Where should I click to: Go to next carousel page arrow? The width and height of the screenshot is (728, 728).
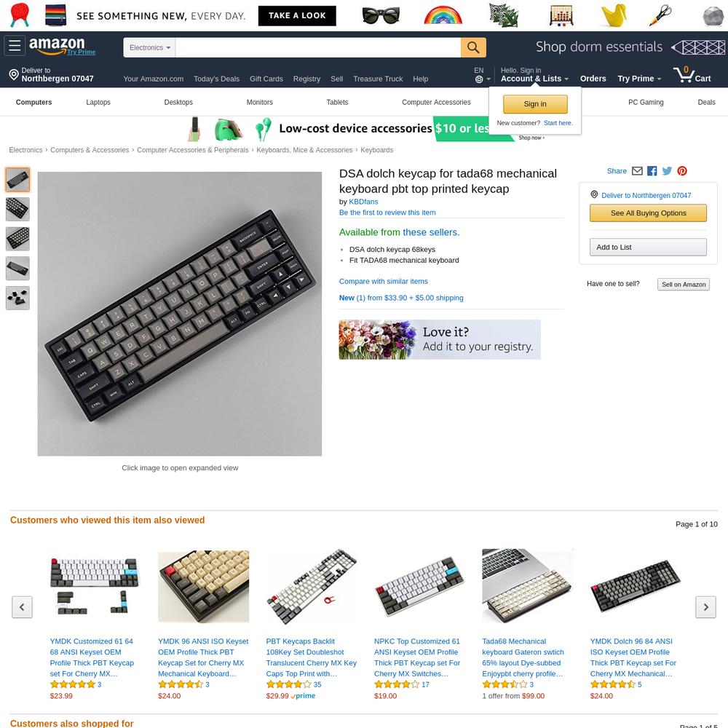[x=705, y=607]
